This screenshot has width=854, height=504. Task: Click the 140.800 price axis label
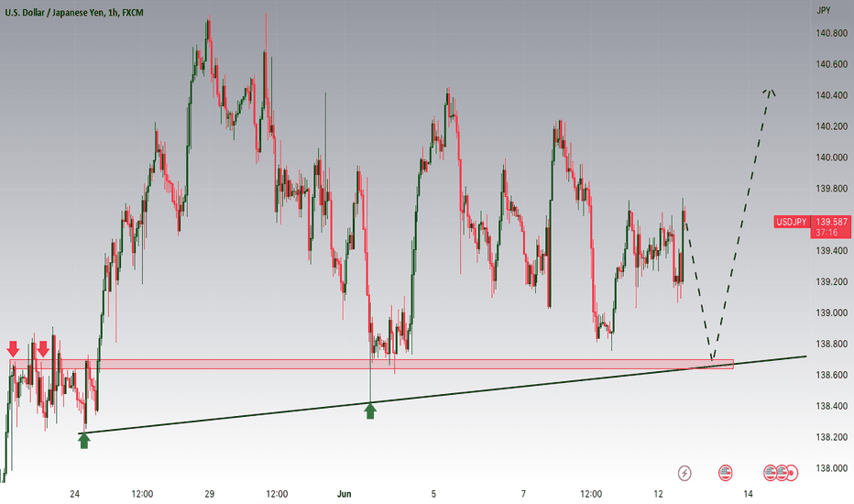pyautogui.click(x=832, y=33)
